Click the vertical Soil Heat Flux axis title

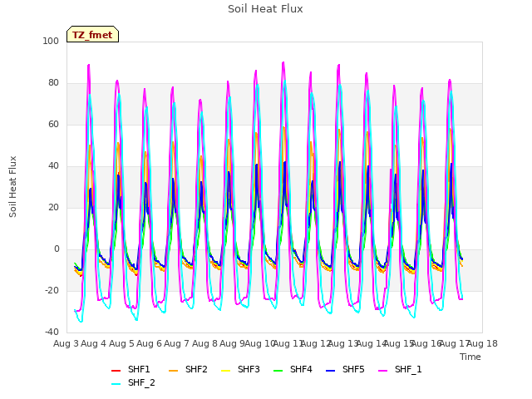tap(12, 186)
